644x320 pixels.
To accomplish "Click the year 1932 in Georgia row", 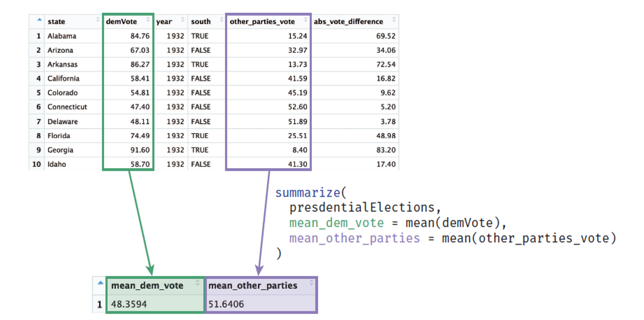I will (175, 150).
